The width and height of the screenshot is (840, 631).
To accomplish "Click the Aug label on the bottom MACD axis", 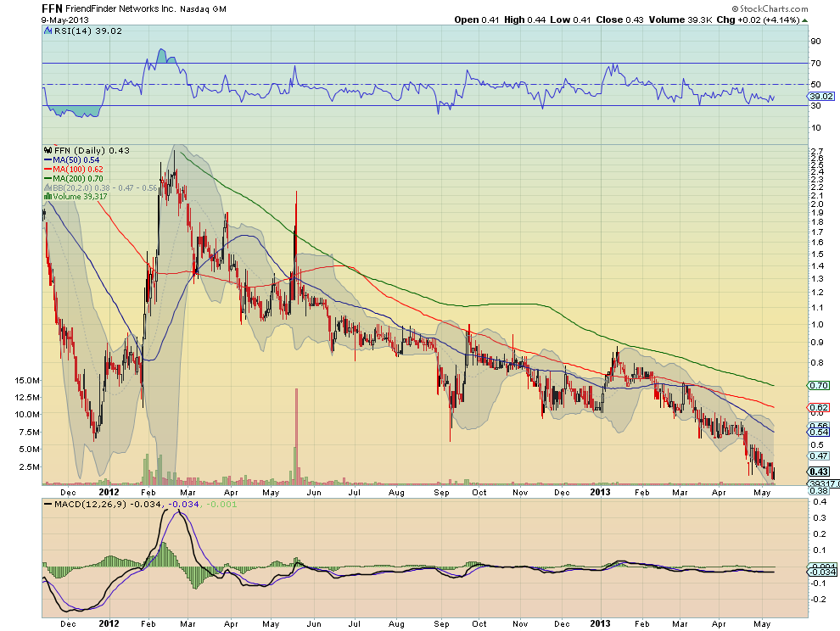I will pyautogui.click(x=396, y=624).
